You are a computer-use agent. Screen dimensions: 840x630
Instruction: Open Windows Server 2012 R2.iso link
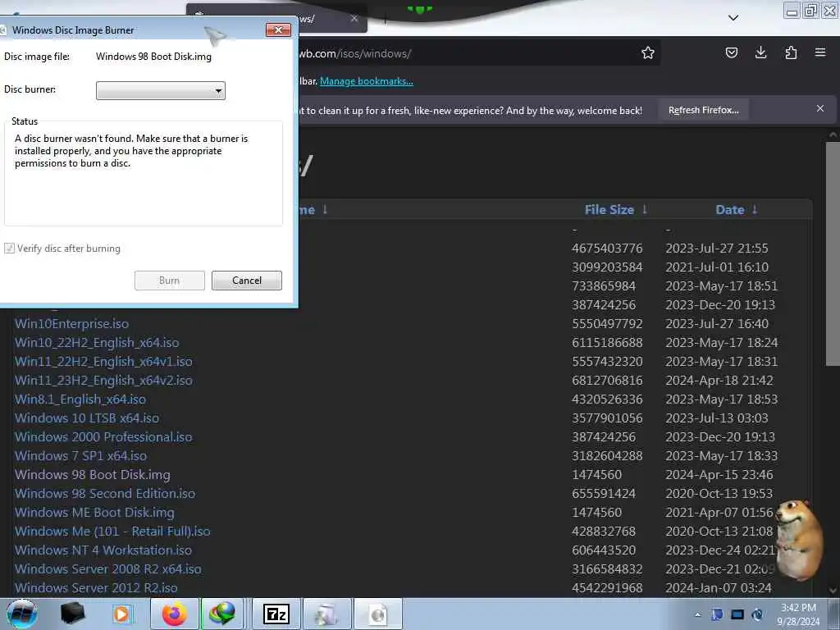click(x=96, y=587)
